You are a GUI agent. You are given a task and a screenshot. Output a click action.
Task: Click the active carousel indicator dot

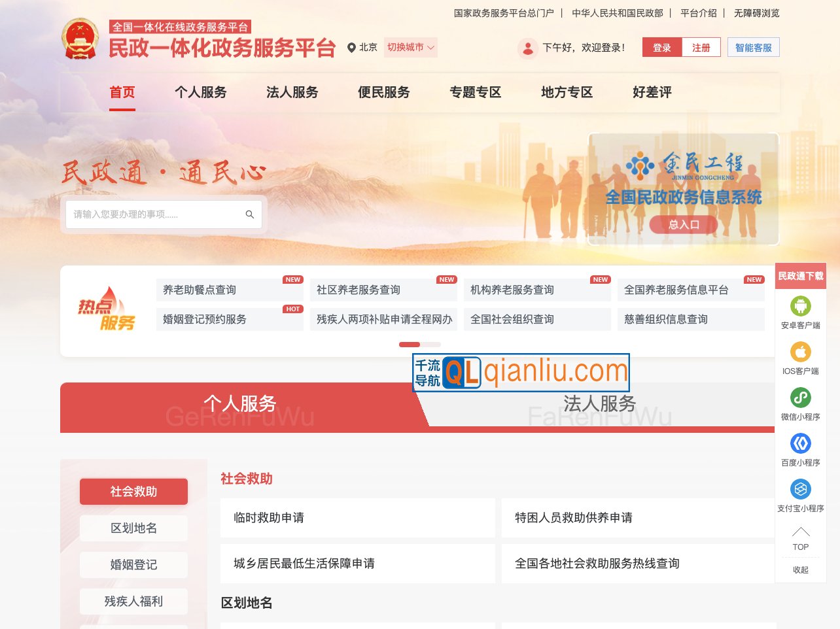pyautogui.click(x=410, y=344)
